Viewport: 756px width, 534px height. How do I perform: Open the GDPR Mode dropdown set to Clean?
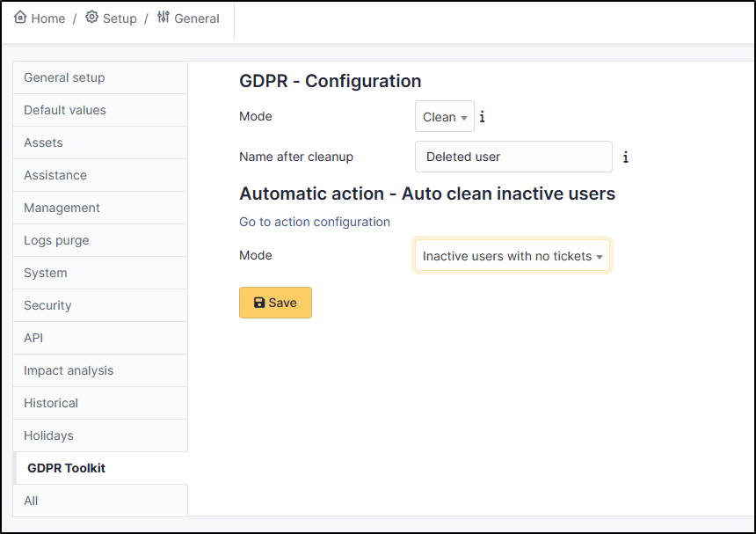click(444, 117)
